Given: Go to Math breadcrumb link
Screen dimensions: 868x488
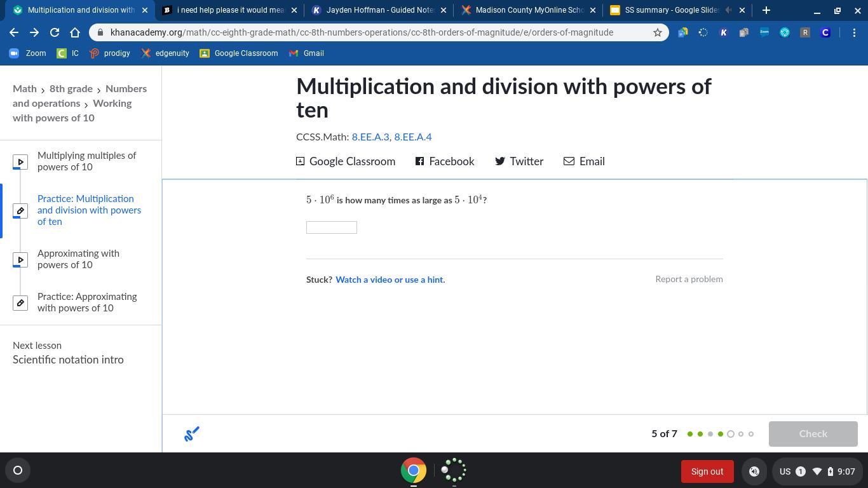Looking at the screenshot, I should 25,89.
